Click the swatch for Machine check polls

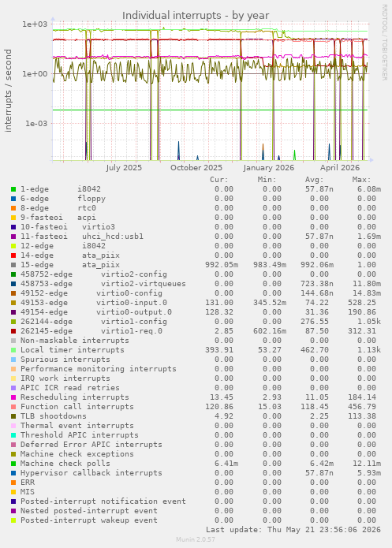tap(13, 464)
